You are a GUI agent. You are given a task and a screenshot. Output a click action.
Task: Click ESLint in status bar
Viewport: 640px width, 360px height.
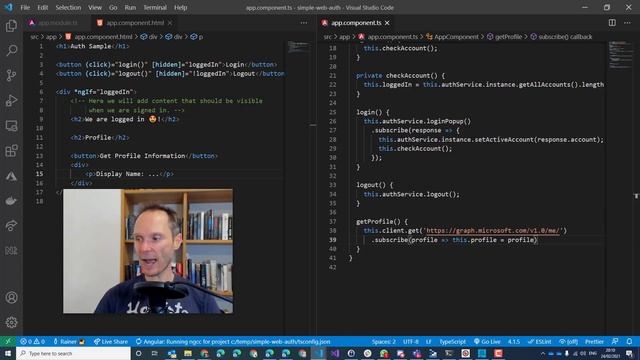point(539,342)
